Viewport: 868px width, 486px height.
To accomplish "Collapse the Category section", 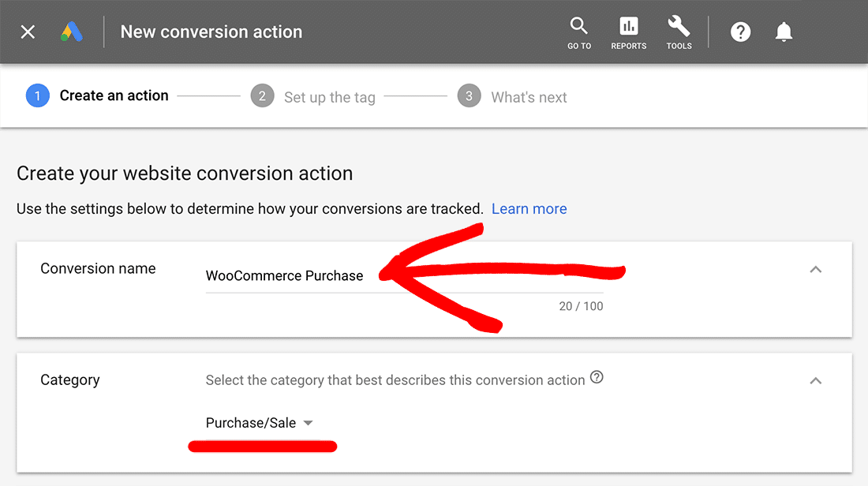I will pos(815,381).
